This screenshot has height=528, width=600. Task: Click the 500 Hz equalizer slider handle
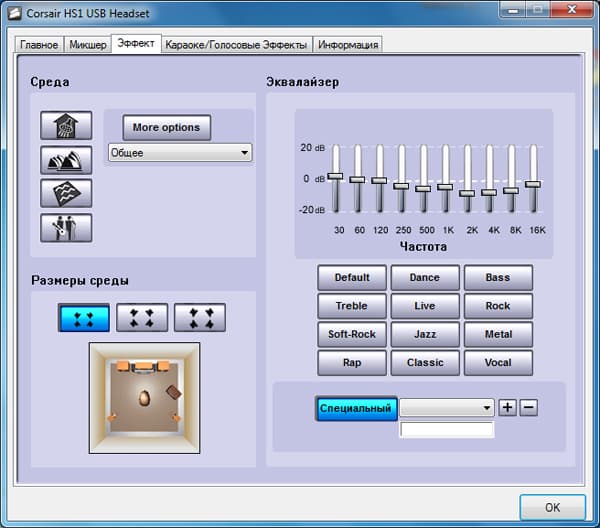coord(423,189)
